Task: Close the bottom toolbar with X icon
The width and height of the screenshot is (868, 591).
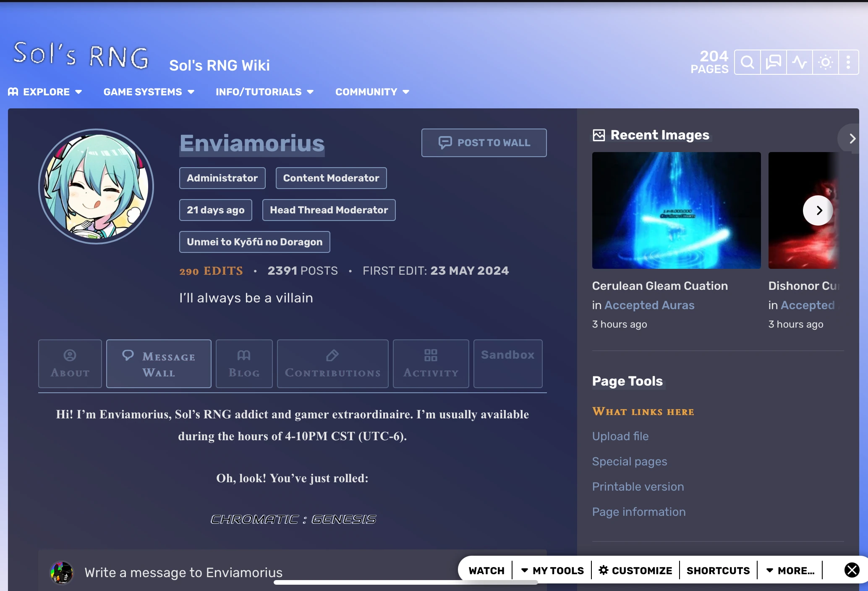Action: tap(852, 570)
